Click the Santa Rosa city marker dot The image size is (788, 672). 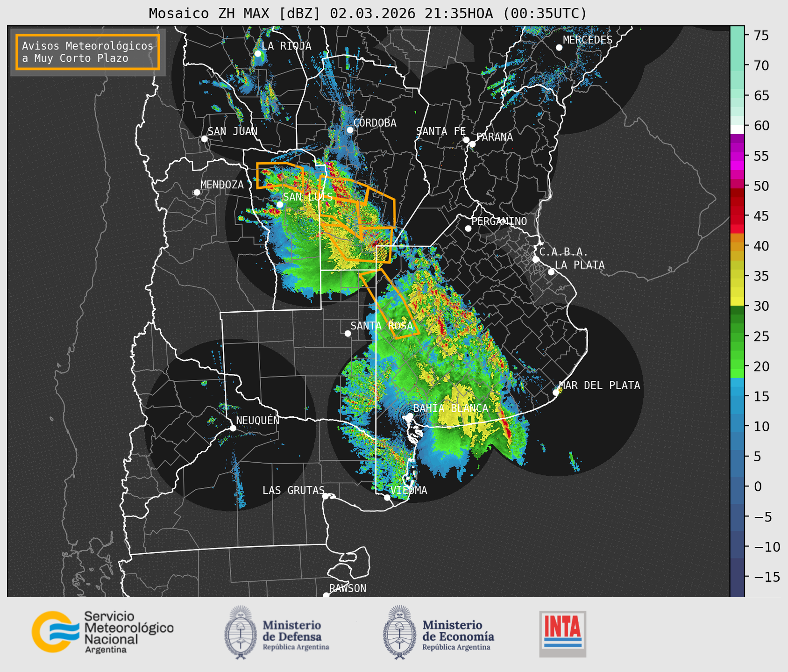(x=348, y=333)
